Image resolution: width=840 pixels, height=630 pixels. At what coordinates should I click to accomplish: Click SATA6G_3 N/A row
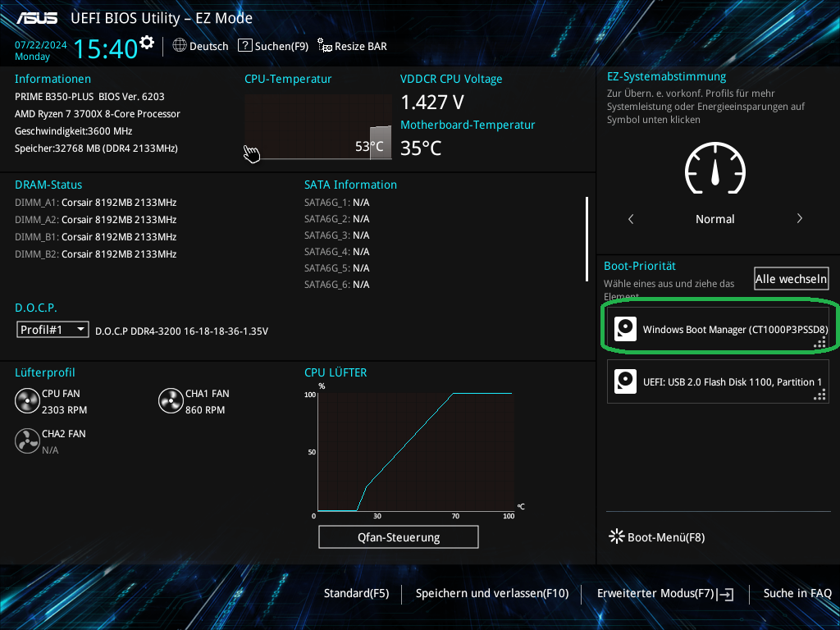(x=337, y=235)
